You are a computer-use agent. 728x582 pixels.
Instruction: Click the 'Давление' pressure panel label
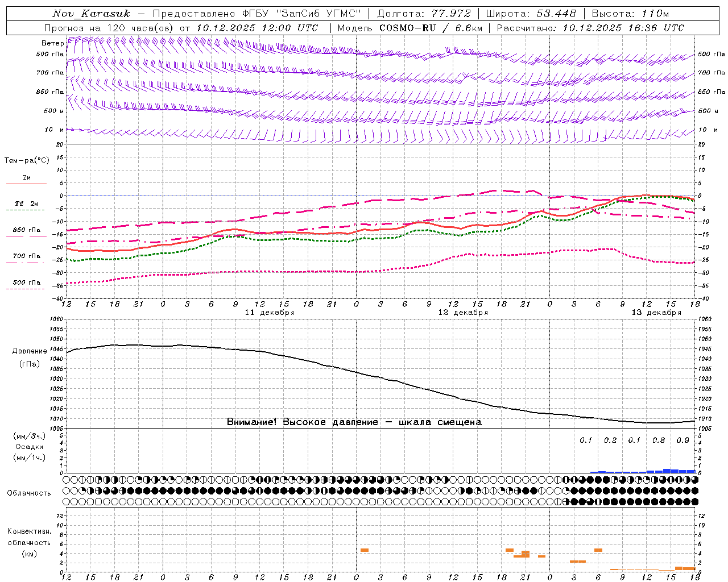coord(30,351)
